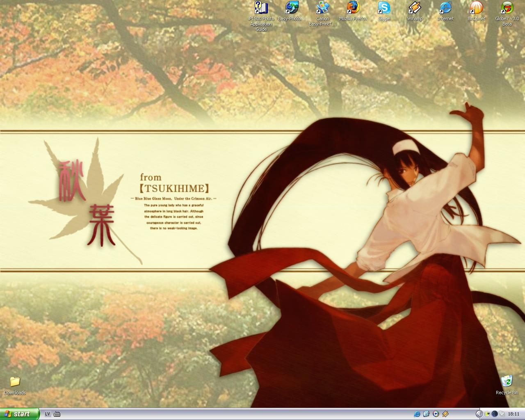Open the Skype desktop icon
Viewport: 525px width, 420px height.
coord(384,11)
